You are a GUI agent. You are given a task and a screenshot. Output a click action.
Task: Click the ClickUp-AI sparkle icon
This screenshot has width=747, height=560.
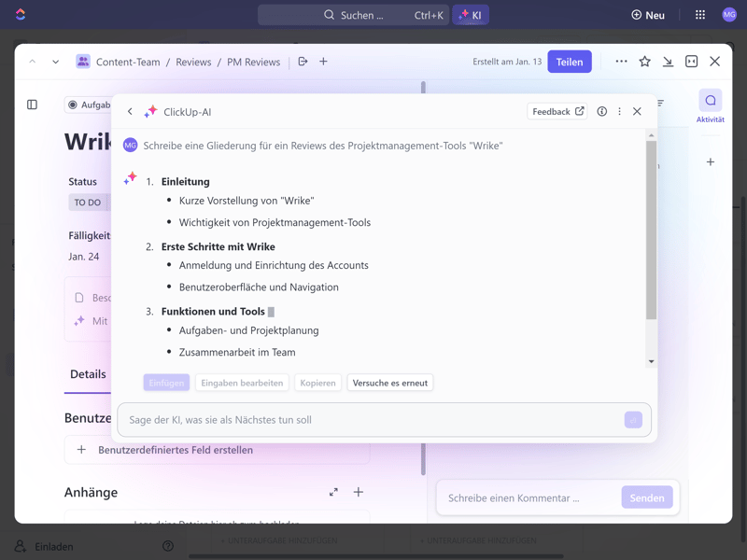point(150,111)
